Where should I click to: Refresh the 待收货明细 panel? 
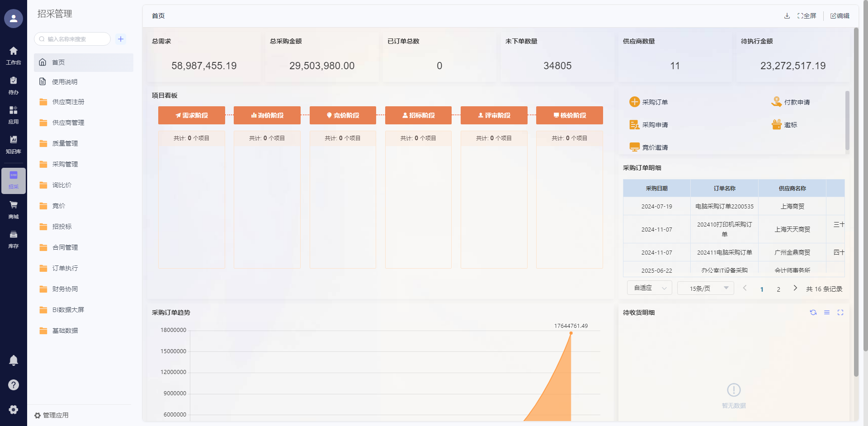point(813,312)
